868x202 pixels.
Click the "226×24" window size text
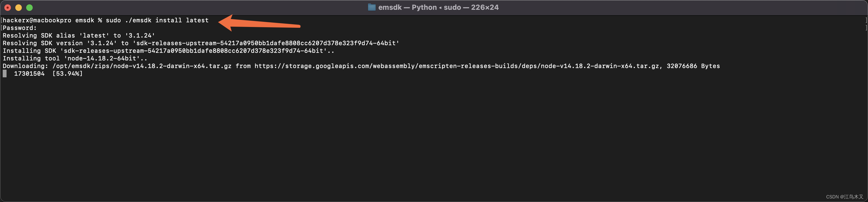[485, 7]
